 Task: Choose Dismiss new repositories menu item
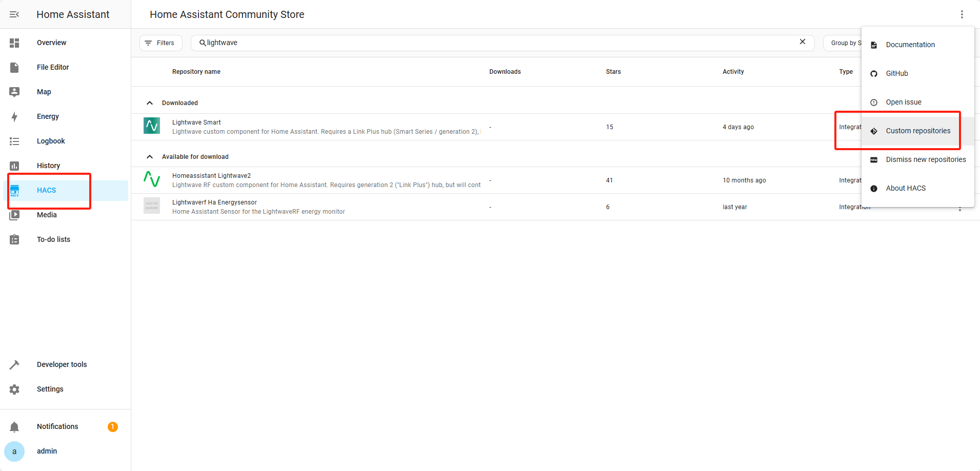click(x=925, y=160)
